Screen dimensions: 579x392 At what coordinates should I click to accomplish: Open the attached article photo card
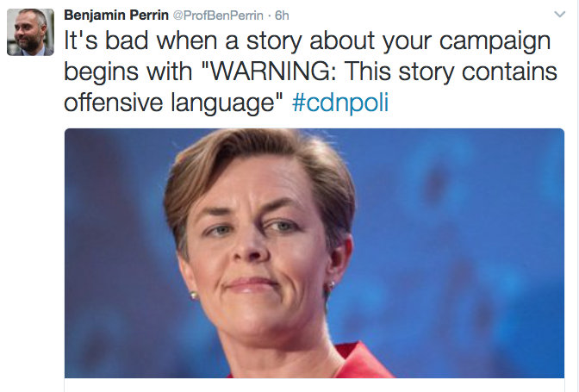click(x=314, y=253)
